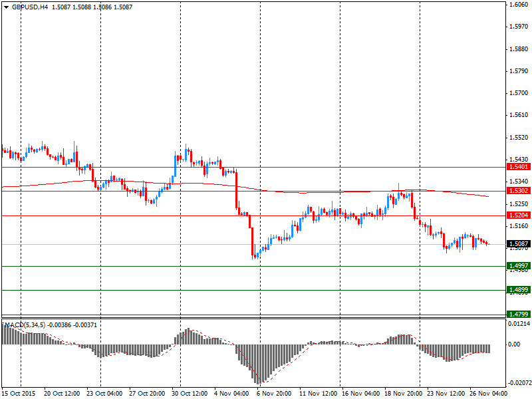
Task: Click the 1.5610 price scale value
Action: (x=519, y=115)
